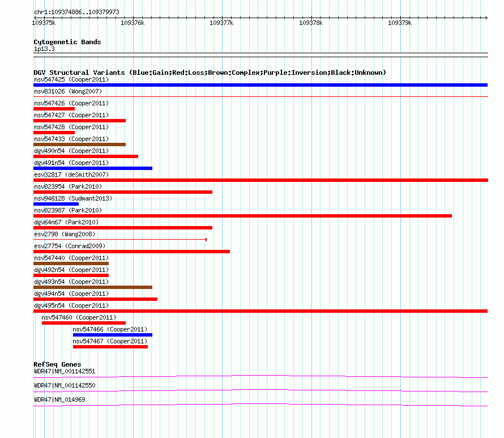The width and height of the screenshot is (504, 438).
Task: Select the nsv547427 (Cooper2011) red bar
Action: coord(79,121)
